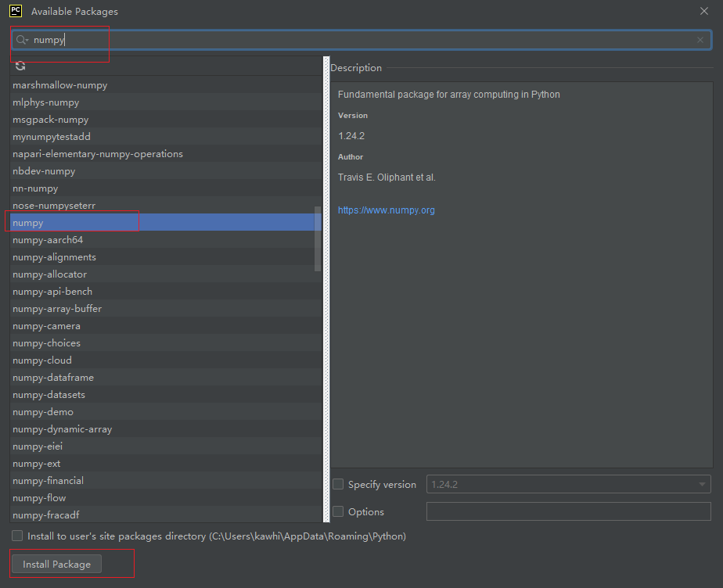Select the msgpack-numpy package

(x=166, y=120)
